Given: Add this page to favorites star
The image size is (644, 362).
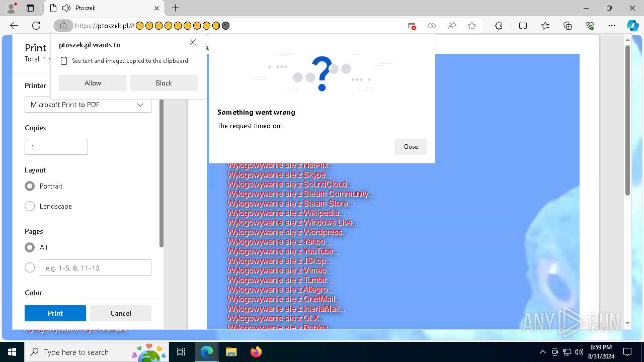Looking at the screenshot, I should click(472, 26).
